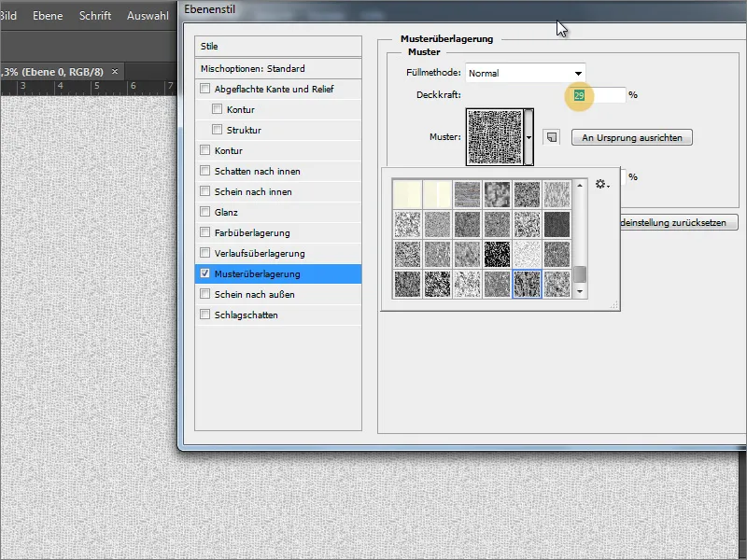Click An Ursprung ausrichten button
Viewport: 747px width, 560px height.
pos(632,137)
